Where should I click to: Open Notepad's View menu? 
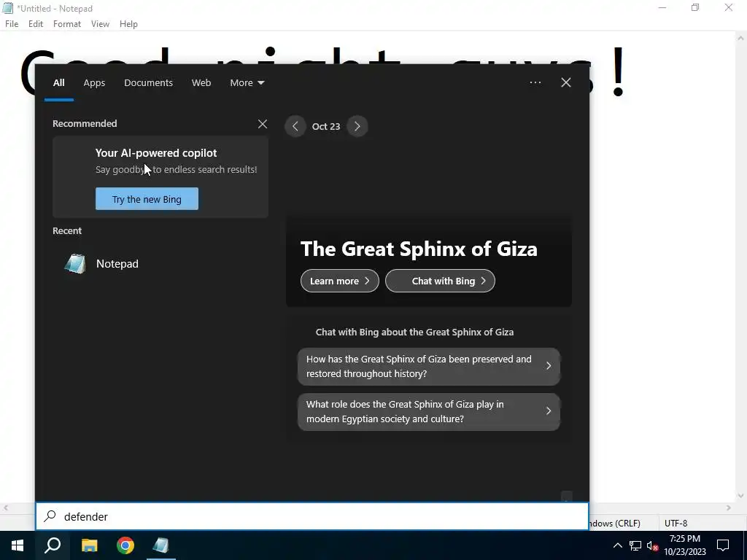pyautogui.click(x=100, y=24)
